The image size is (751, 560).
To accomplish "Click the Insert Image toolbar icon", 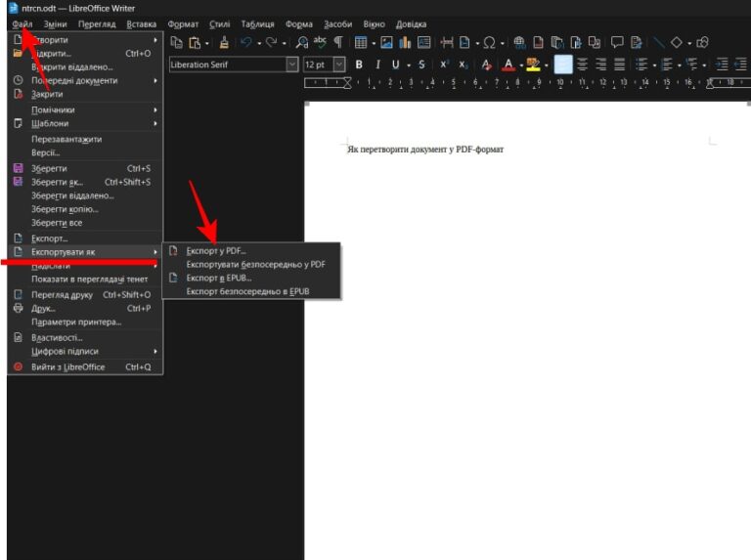I will (386, 43).
